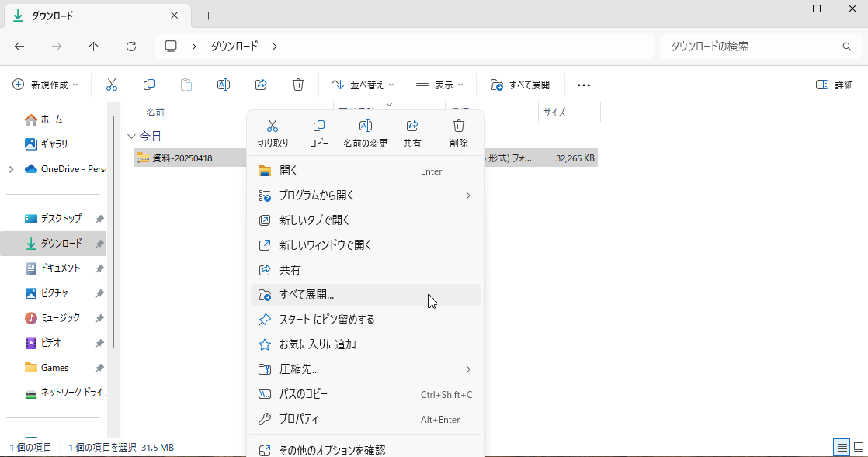Click the toolbar Paste icon

(x=186, y=85)
